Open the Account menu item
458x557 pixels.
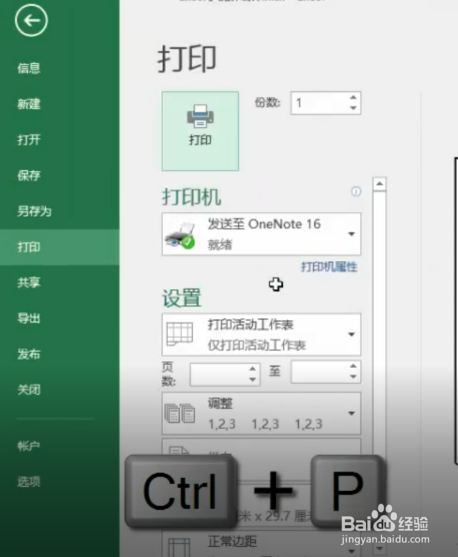coord(29,446)
